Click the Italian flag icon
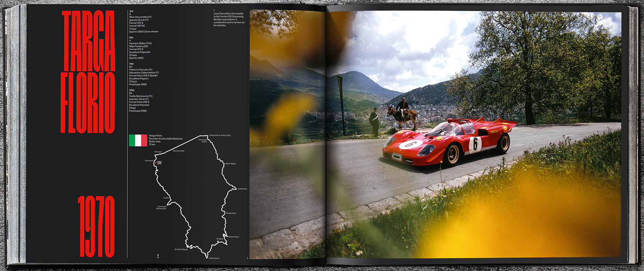 (138, 140)
